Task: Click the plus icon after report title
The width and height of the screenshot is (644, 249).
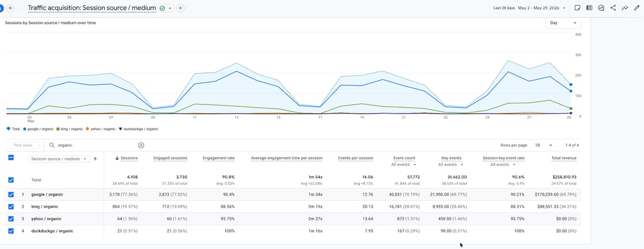Action: (x=180, y=8)
